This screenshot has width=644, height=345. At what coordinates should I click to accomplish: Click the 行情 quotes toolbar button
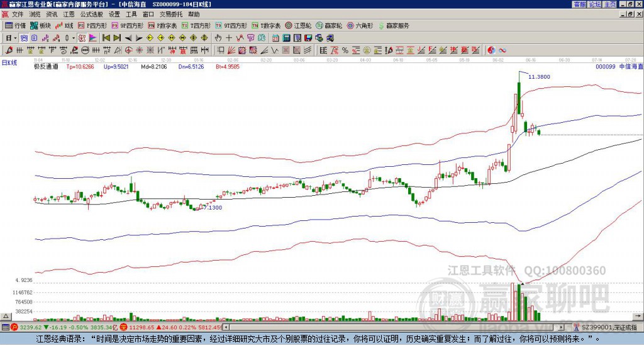point(16,25)
